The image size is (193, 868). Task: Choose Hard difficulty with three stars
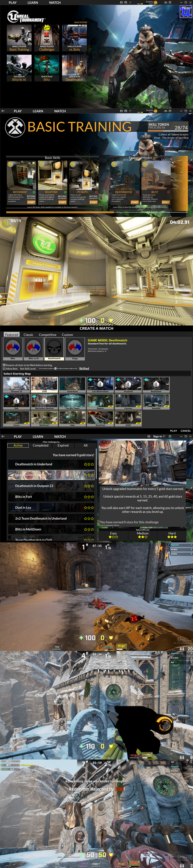pos(172,535)
